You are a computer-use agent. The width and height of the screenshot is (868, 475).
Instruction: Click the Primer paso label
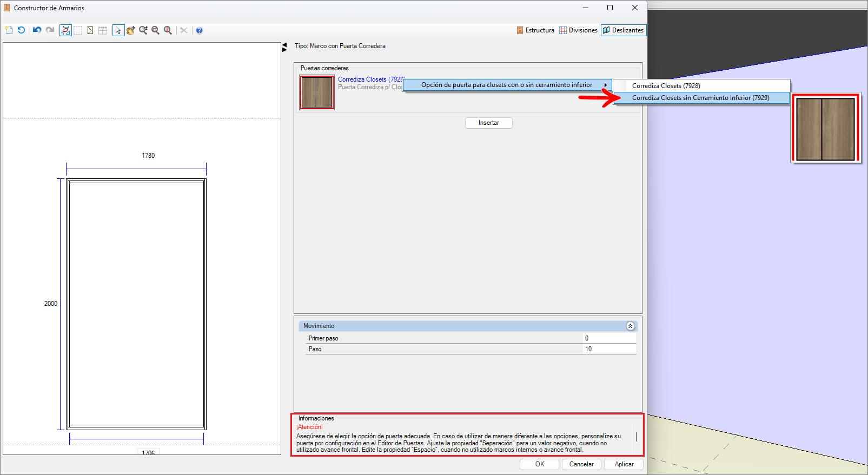pos(323,338)
